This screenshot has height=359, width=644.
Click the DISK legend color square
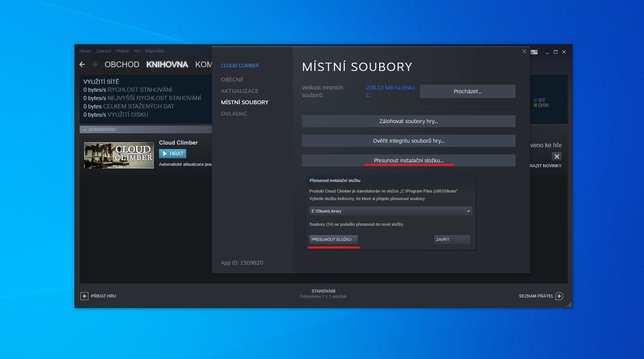[x=535, y=105]
